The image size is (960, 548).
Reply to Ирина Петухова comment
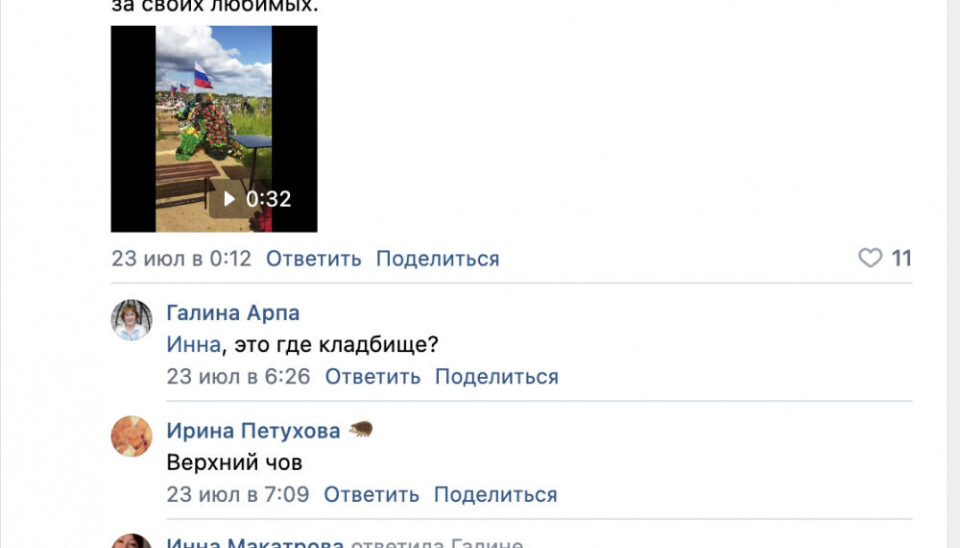371,494
